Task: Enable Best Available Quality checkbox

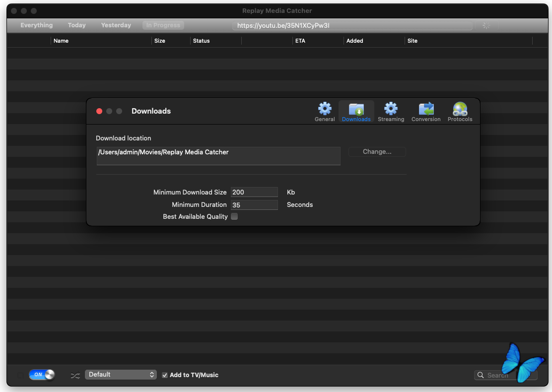Action: click(x=234, y=216)
